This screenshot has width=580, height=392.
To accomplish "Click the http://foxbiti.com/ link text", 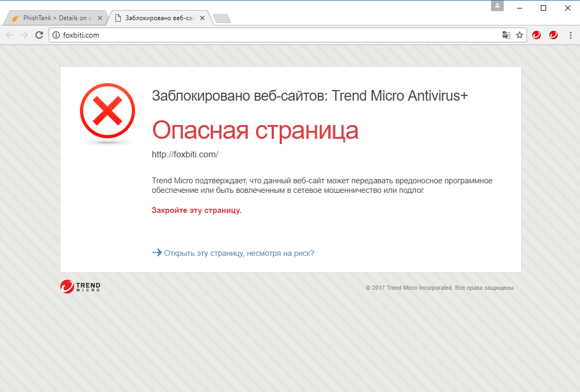I will tap(186, 154).
